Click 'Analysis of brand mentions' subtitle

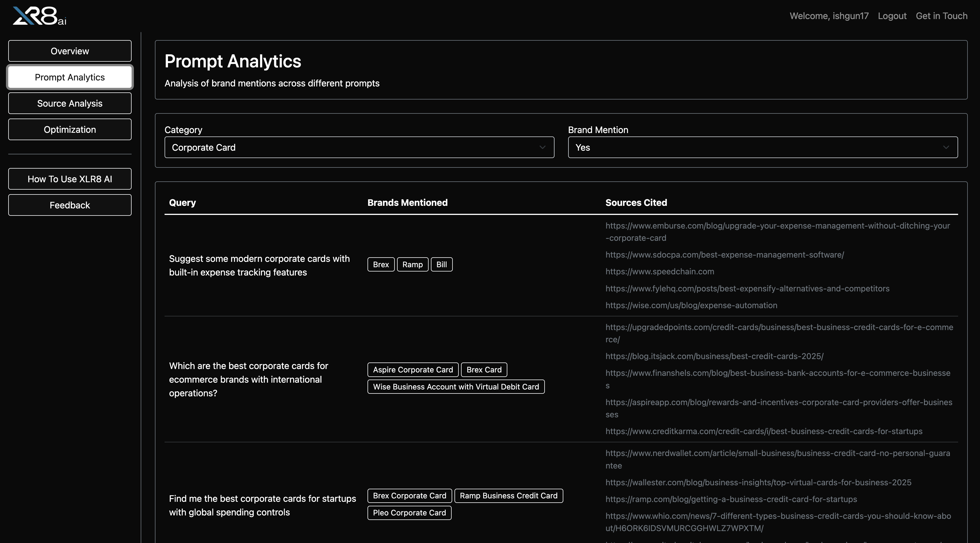click(272, 83)
